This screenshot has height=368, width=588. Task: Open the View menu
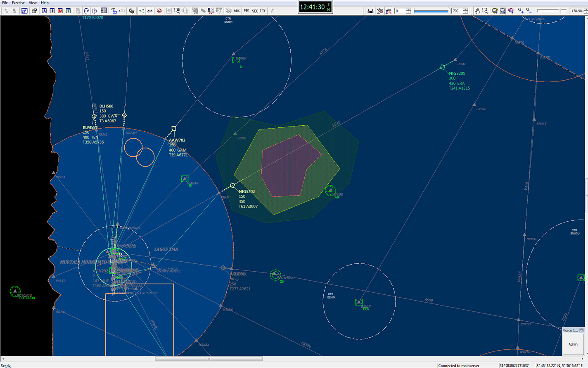tap(33, 3)
